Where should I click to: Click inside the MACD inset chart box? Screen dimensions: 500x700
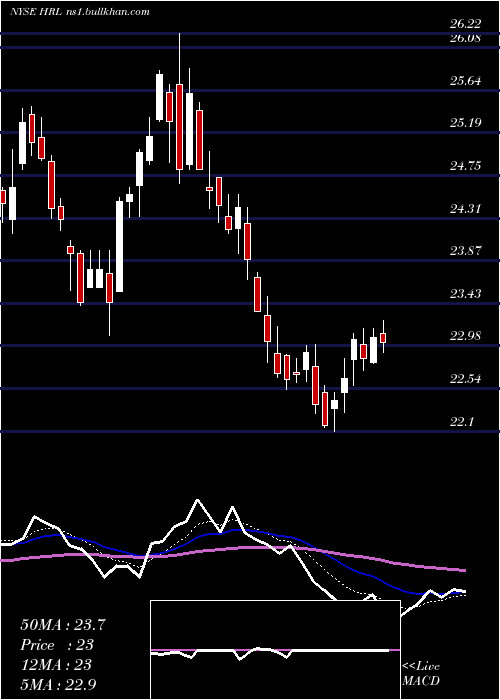point(275,650)
